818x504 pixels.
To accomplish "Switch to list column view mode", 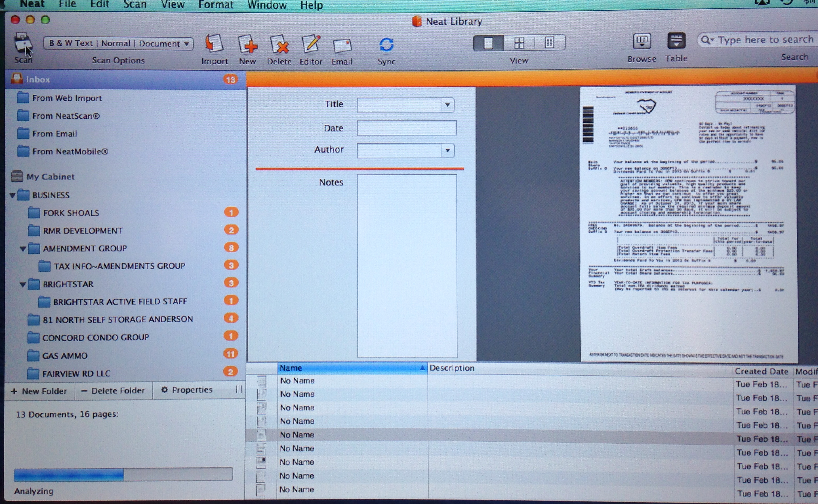I will 550,43.
